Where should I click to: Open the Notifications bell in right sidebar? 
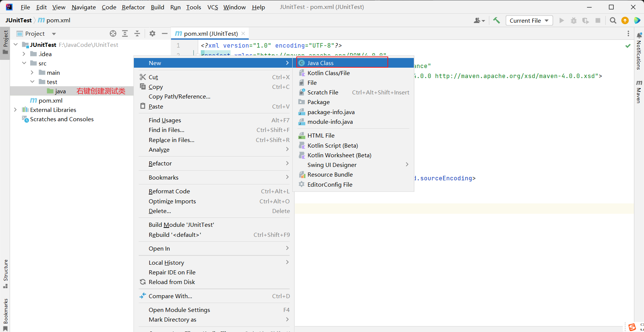639,35
